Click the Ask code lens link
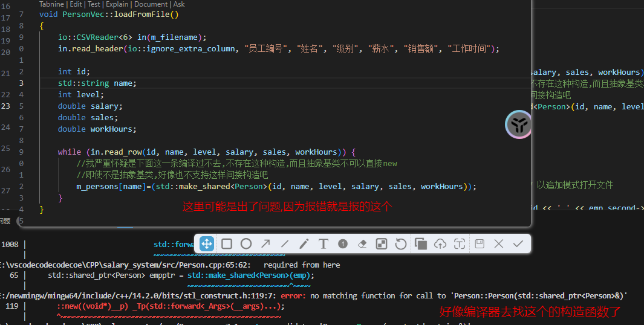Viewport: 644px width, 325px height. pyautogui.click(x=179, y=4)
